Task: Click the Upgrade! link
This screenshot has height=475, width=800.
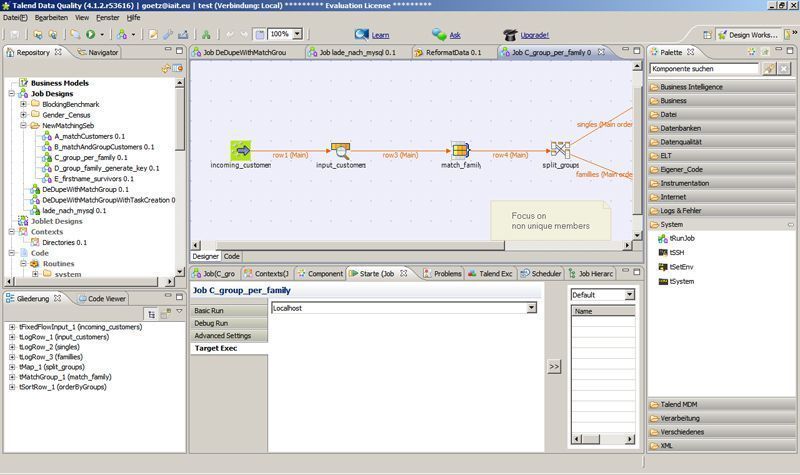Action: tap(534, 35)
